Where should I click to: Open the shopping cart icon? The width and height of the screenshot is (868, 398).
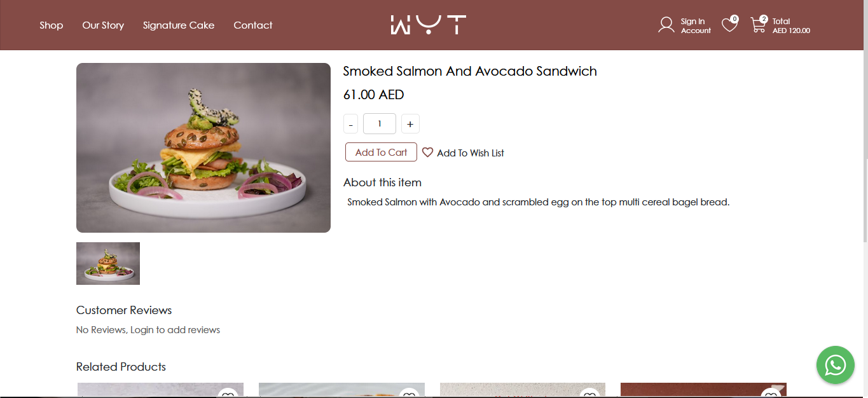[x=758, y=25]
